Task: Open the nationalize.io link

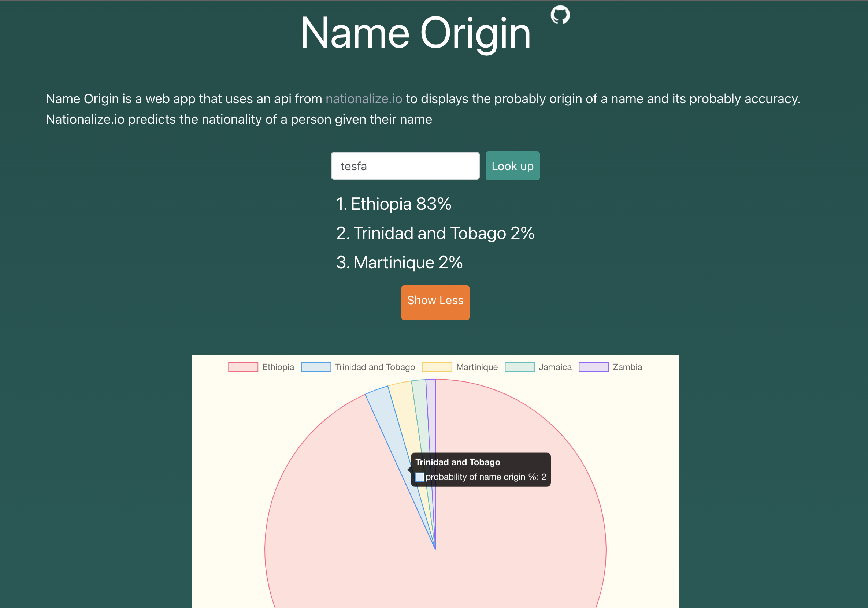Action: tap(364, 98)
